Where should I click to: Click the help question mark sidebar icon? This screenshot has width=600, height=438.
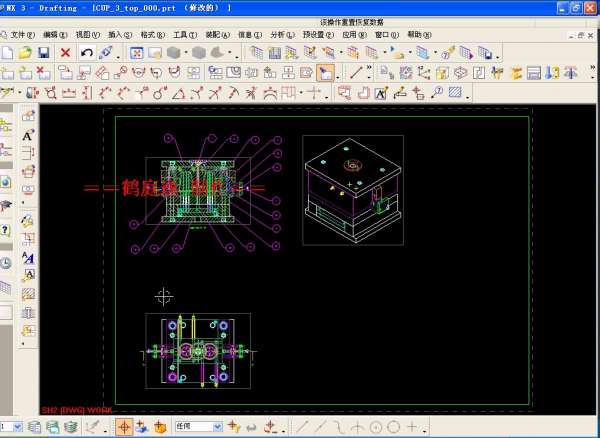click(6, 229)
